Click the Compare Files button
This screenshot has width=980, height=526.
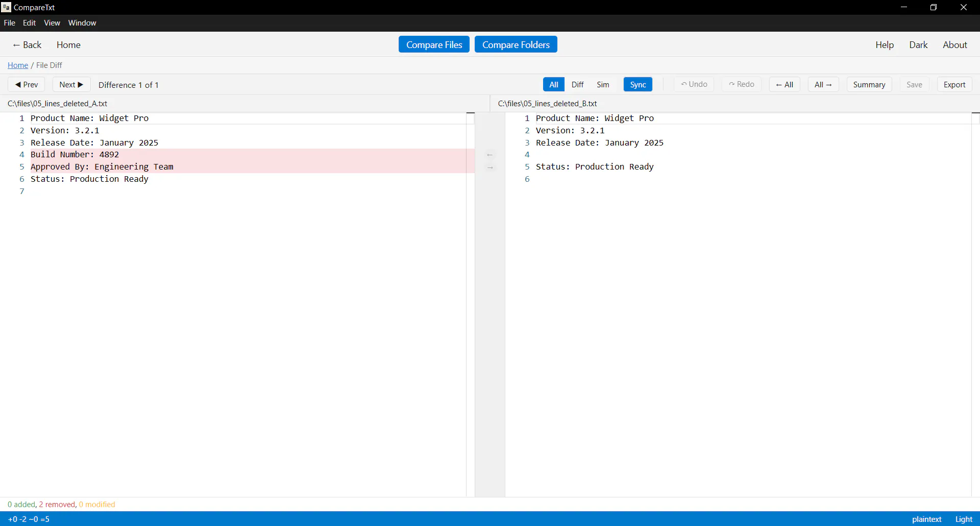(434, 44)
